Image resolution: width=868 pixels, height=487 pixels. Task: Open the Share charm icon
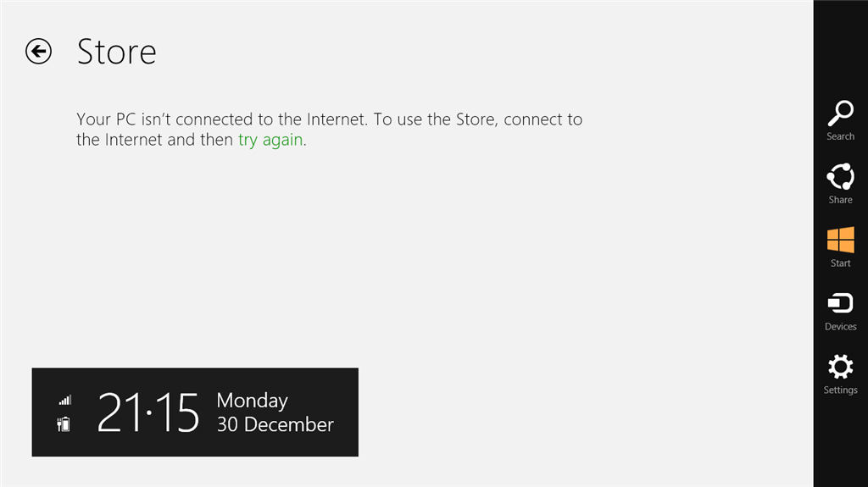840,177
